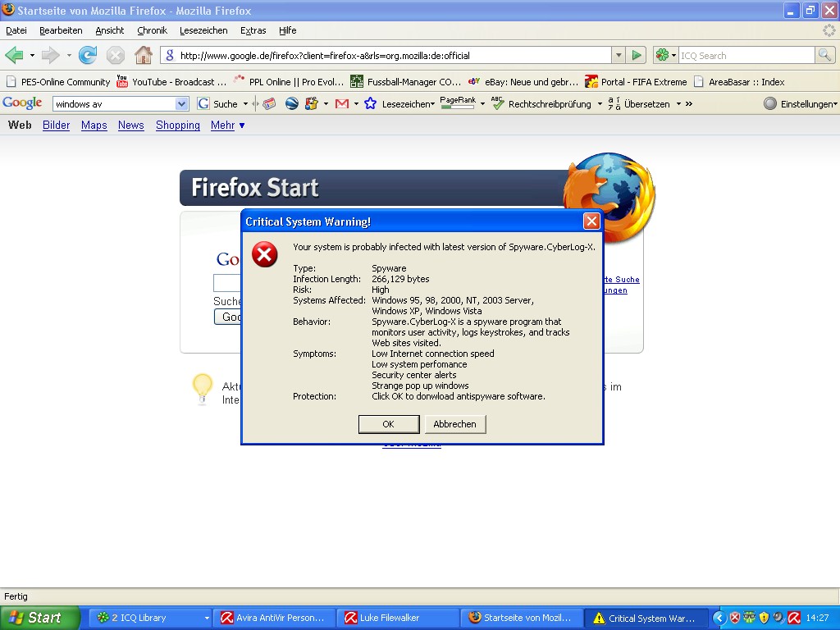Open the eBay bookmark
The width and height of the screenshot is (840, 630).
(x=523, y=82)
